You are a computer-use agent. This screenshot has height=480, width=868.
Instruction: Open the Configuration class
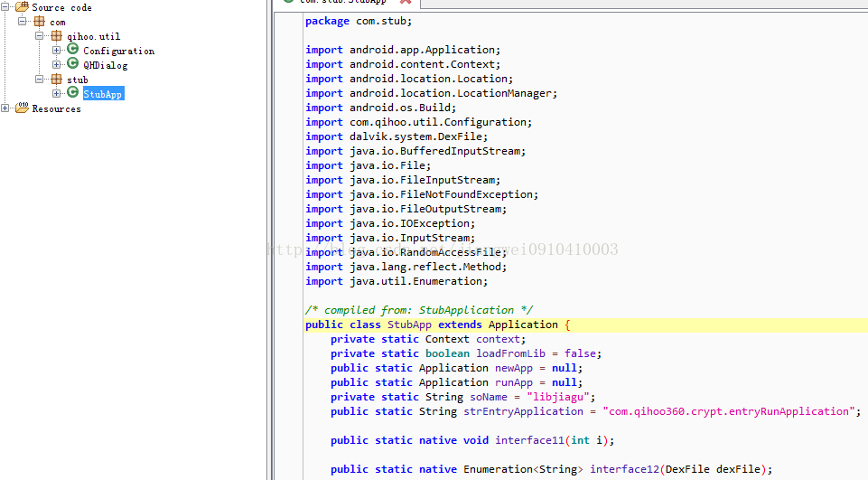point(118,51)
